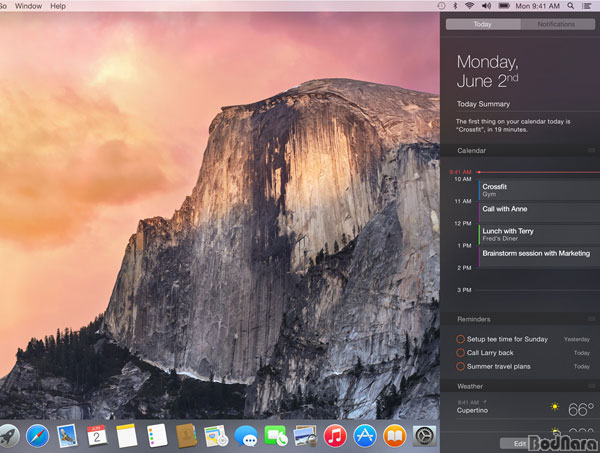The width and height of the screenshot is (600, 453).
Task: Open the Wi-Fi status menu
Action: 470,6
